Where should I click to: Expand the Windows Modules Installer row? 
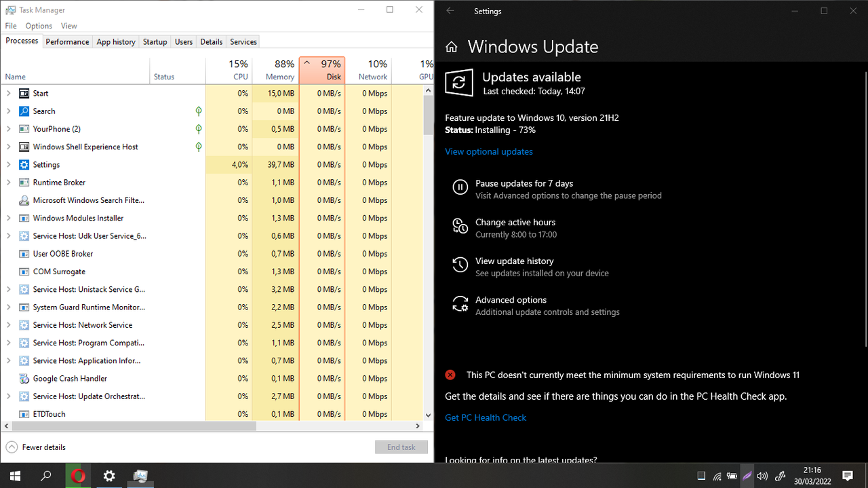(8, 219)
